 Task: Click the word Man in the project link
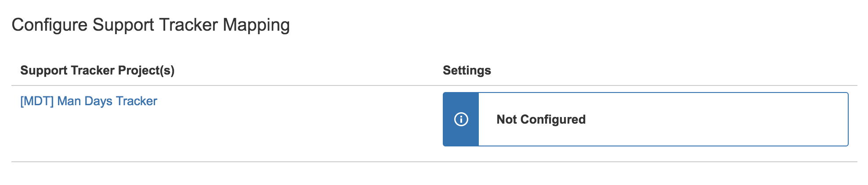69,101
